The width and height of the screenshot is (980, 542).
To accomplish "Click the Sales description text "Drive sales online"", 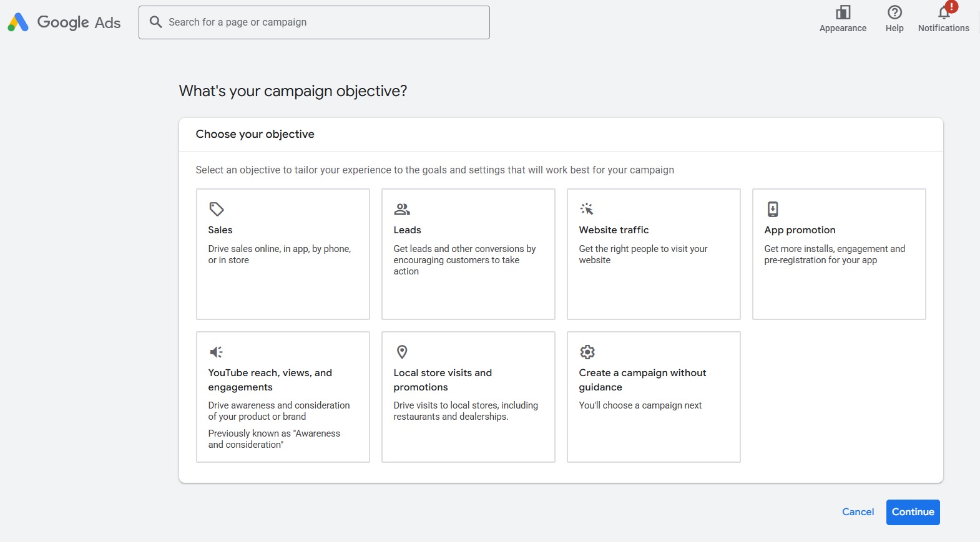I will coord(279,254).
